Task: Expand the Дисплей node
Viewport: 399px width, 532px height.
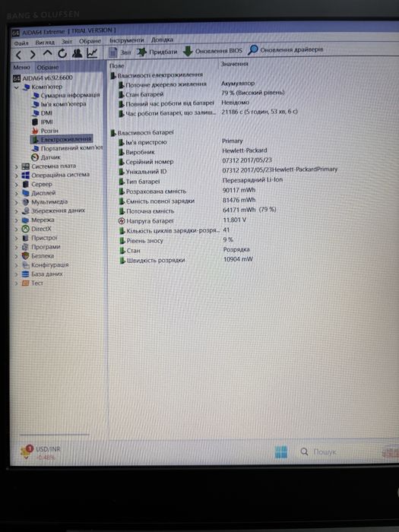Action: point(16,193)
